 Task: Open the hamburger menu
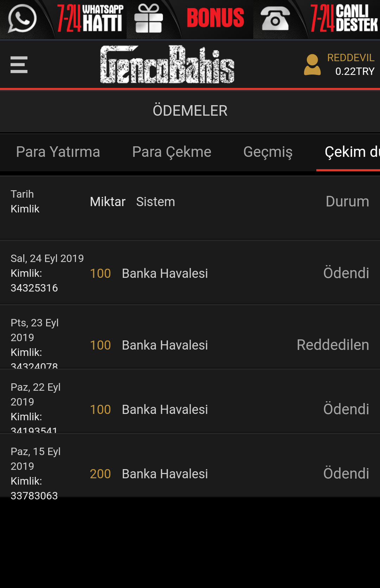pos(19,65)
